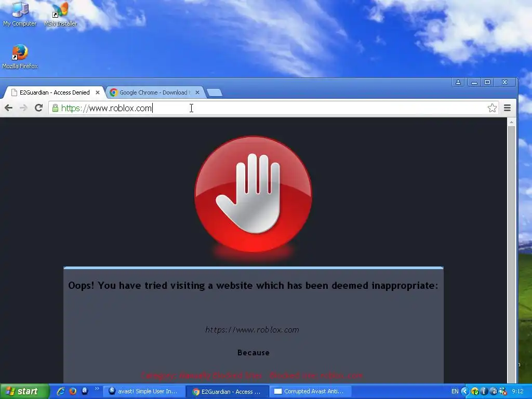Maximize the Chrome window
This screenshot has width=532, height=399.
[x=487, y=82]
